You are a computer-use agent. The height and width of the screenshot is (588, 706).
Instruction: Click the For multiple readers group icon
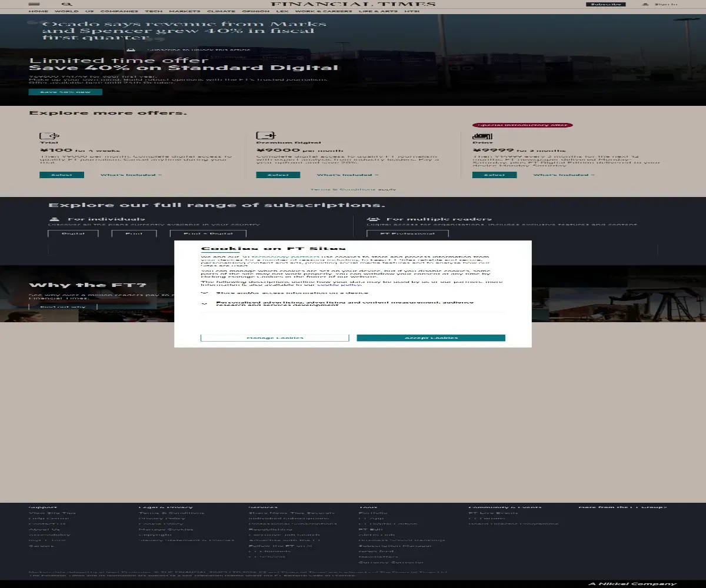pos(373,219)
